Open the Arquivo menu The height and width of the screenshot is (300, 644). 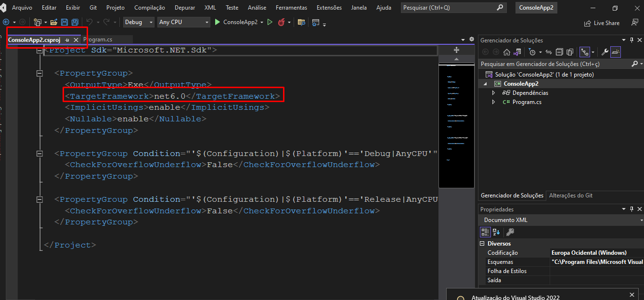pyautogui.click(x=22, y=8)
